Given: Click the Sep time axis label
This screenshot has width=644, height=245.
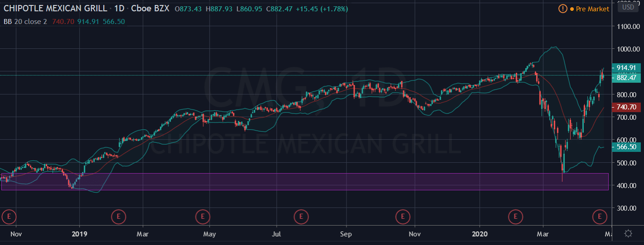Looking at the screenshot, I should [346, 234].
